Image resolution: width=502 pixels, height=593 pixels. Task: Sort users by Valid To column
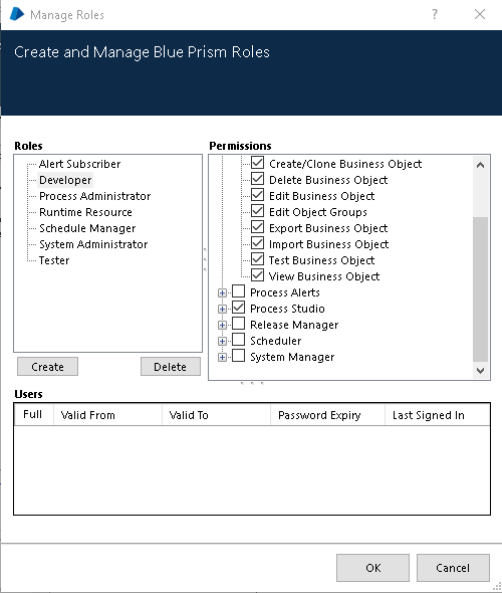(x=216, y=415)
